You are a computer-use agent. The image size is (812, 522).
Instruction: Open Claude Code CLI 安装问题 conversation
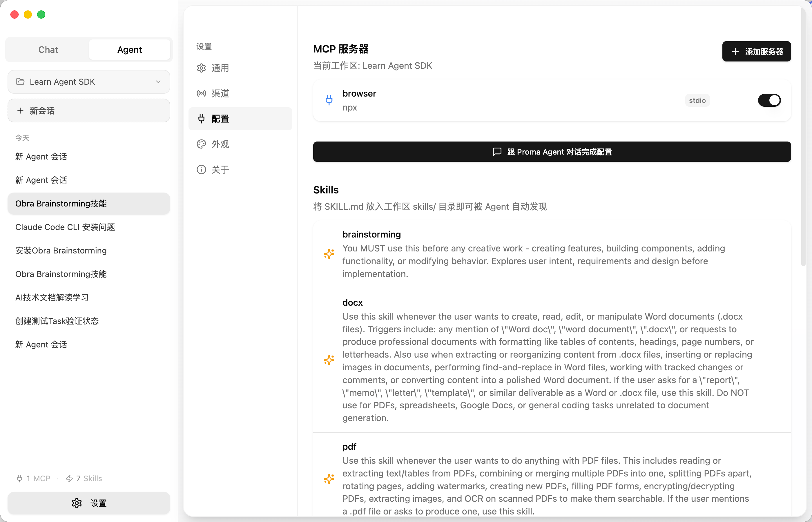pos(65,227)
